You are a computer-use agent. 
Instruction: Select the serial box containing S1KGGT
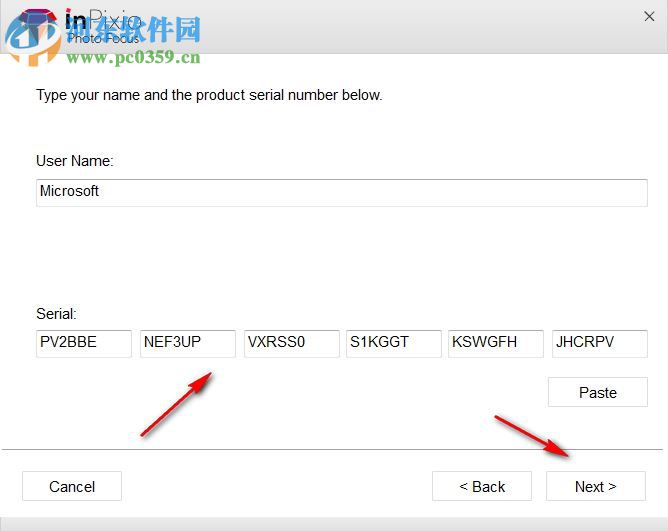pos(394,343)
